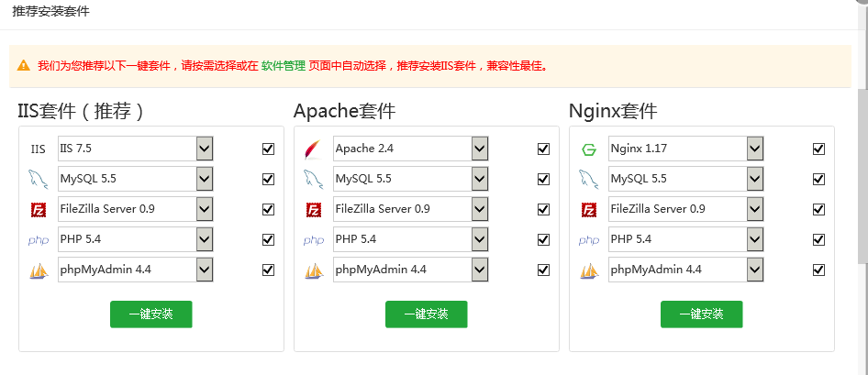This screenshot has height=375, width=868.
Task: Uncheck FileZilla Server in the IIS suite
Action: [268, 210]
